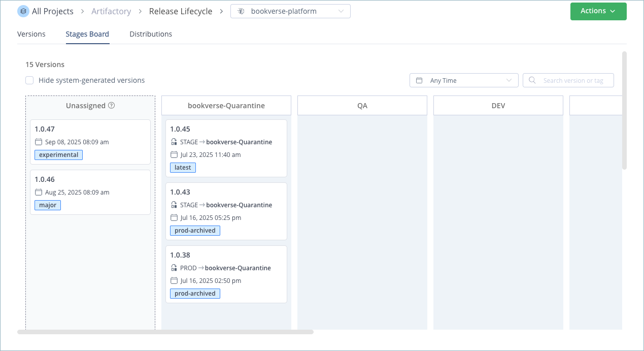Click the green Actions button
The width and height of the screenshot is (644, 351).
(x=598, y=11)
